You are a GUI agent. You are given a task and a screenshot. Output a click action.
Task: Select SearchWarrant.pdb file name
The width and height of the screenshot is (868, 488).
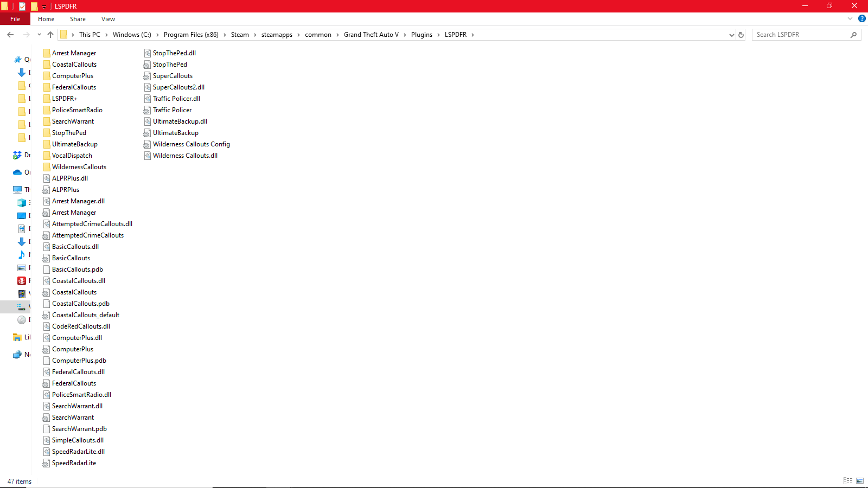79,429
